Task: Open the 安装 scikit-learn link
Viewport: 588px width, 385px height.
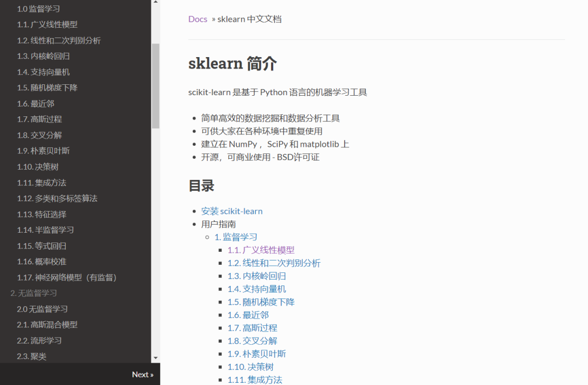Action: [232, 211]
